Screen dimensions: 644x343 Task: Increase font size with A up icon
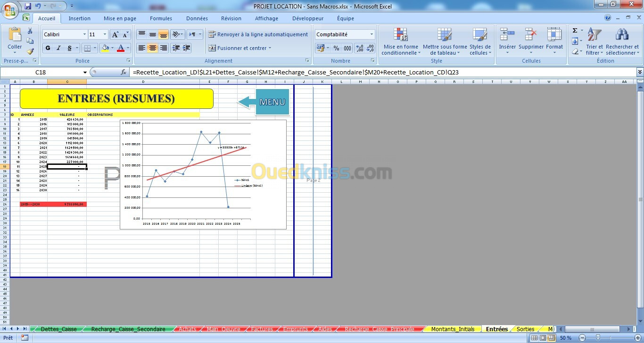click(x=115, y=34)
